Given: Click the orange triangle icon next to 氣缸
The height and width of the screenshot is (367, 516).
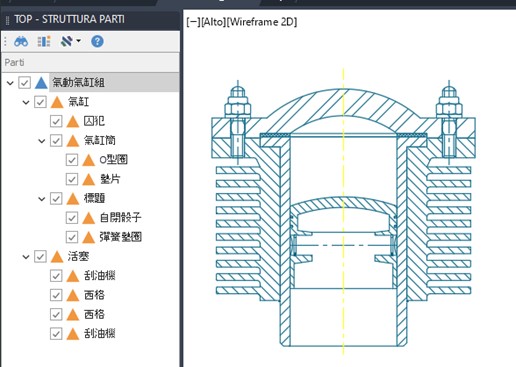Looking at the screenshot, I should tap(57, 102).
